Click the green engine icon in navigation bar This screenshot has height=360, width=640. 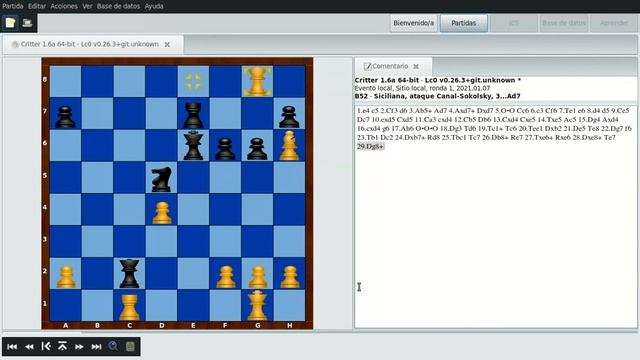tap(130, 347)
